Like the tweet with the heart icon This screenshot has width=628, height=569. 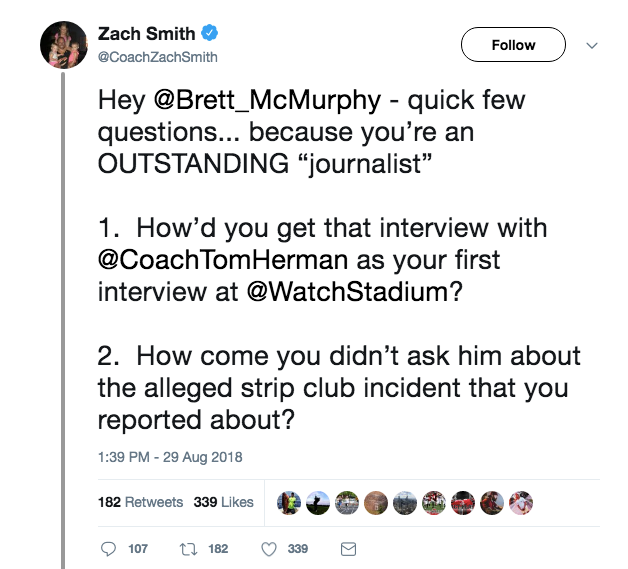[268, 549]
